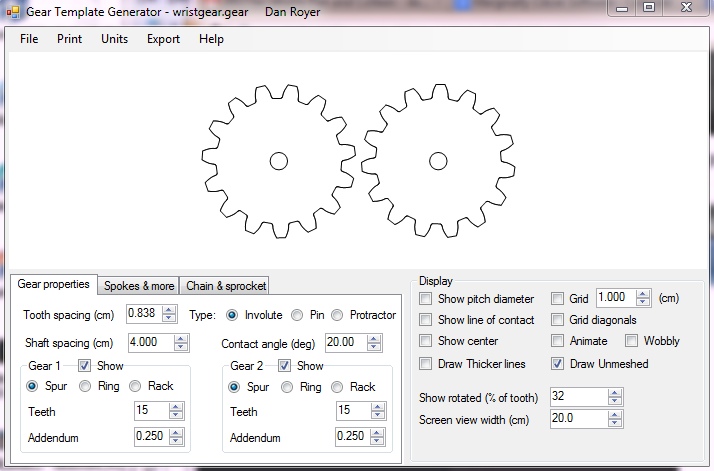Increase Gear 2 Teeth count
This screenshot has height=471, width=714.
(x=377, y=407)
